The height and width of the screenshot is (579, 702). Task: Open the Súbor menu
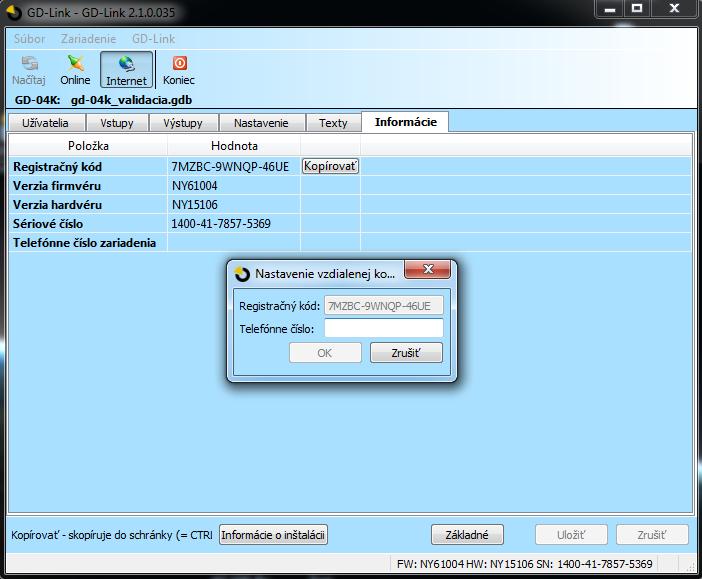(30, 39)
